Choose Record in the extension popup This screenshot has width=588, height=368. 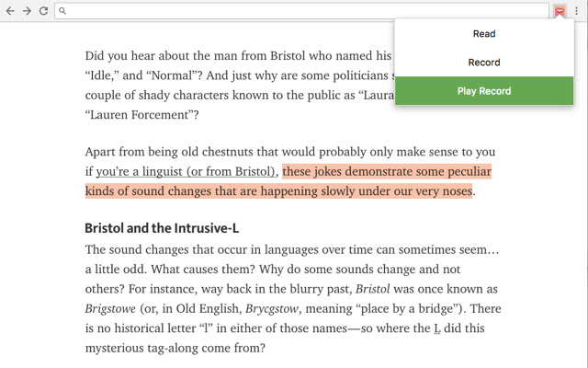tap(484, 63)
